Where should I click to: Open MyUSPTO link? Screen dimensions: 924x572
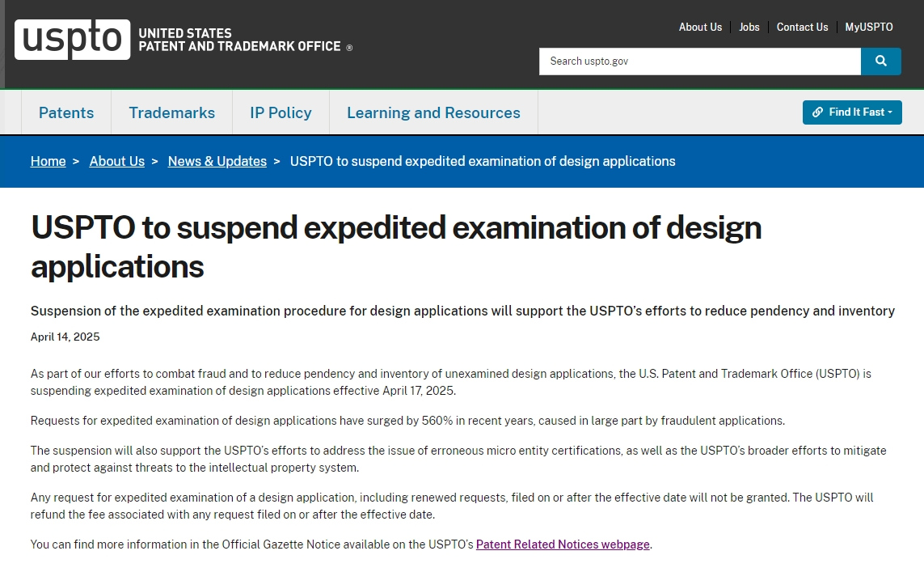[x=868, y=28]
